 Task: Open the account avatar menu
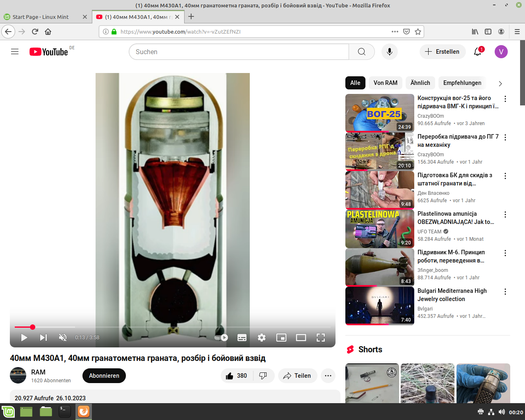click(x=501, y=52)
